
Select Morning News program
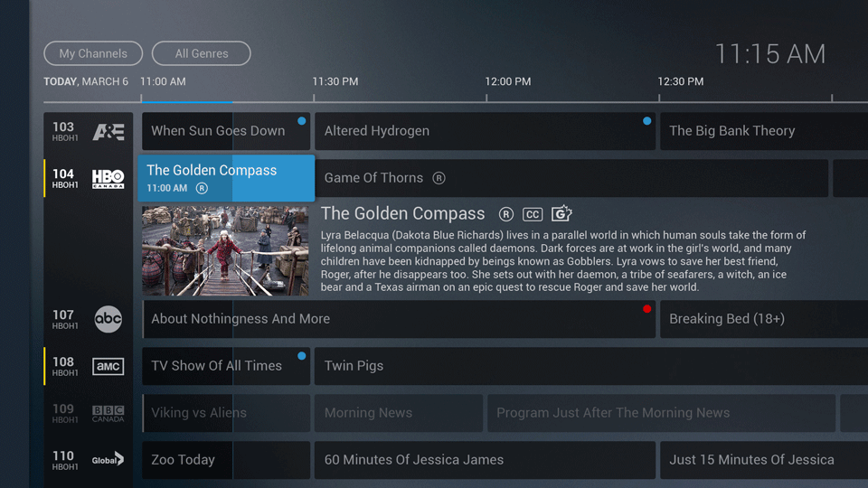(x=399, y=413)
